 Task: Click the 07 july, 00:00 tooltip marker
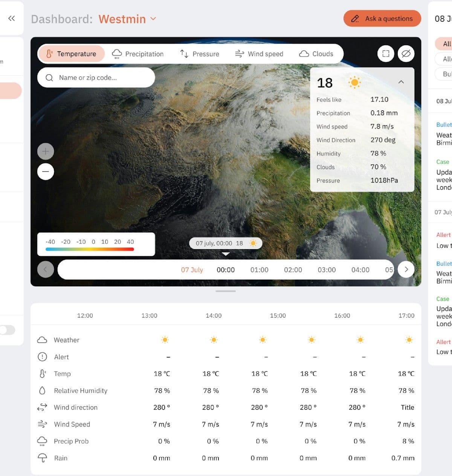tap(226, 243)
